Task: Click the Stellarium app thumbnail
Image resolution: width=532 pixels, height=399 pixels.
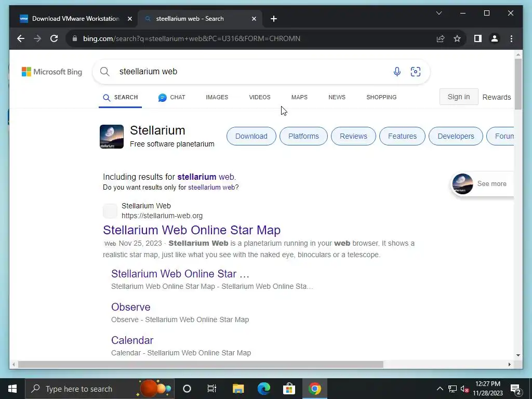Action: click(x=112, y=137)
